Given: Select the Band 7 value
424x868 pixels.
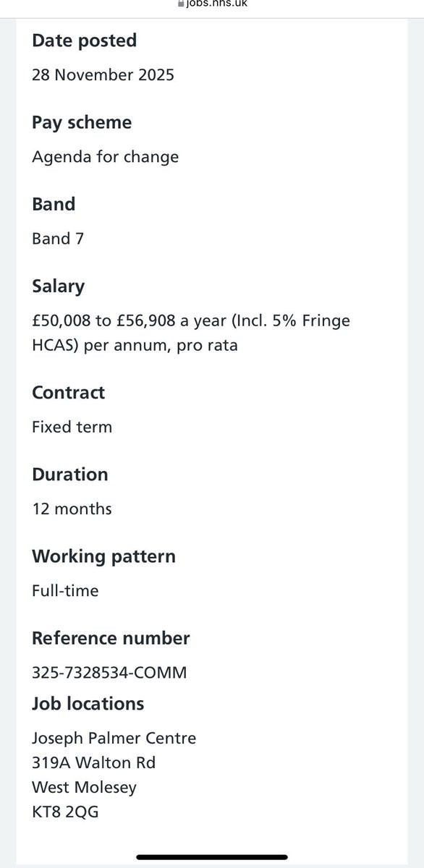Looking at the screenshot, I should coord(58,239).
